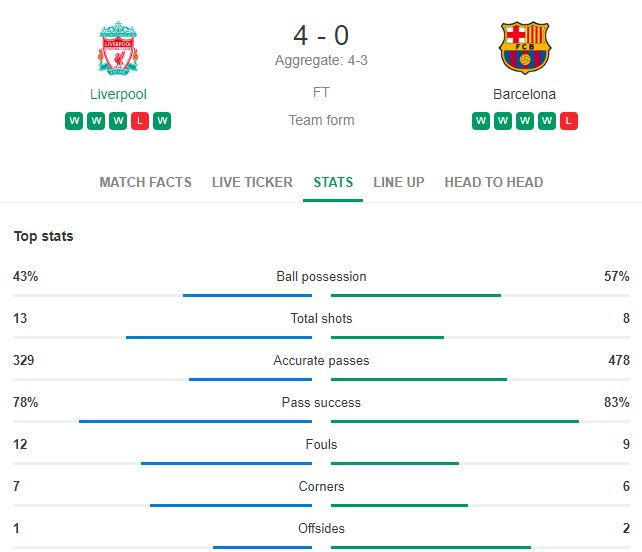Click the Total shots stat label
Image resolution: width=642 pixels, height=552 pixels.
[321, 318]
